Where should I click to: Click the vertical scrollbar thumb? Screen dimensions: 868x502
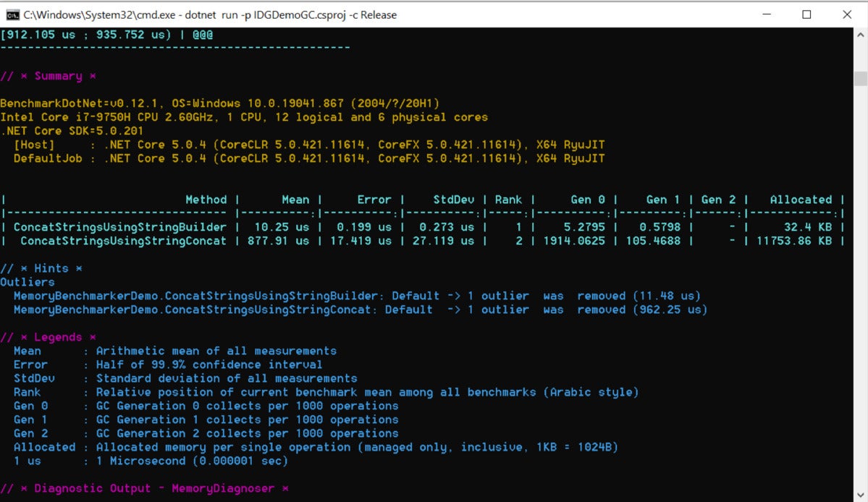pyautogui.click(x=860, y=78)
